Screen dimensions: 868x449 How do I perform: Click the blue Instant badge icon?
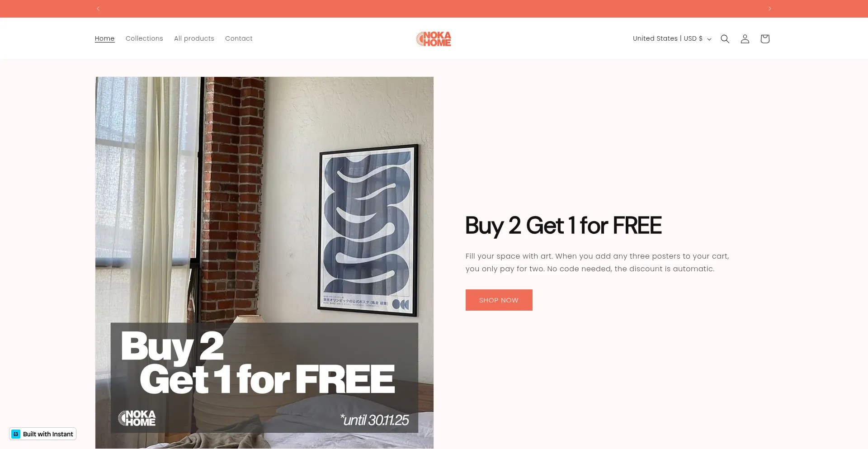[16, 434]
